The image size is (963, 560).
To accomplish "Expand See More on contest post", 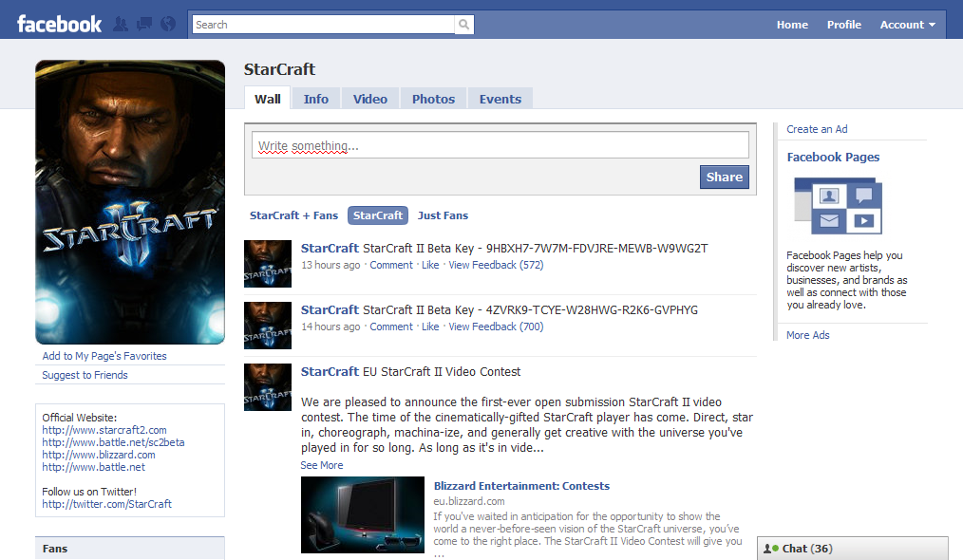I will coord(322,465).
